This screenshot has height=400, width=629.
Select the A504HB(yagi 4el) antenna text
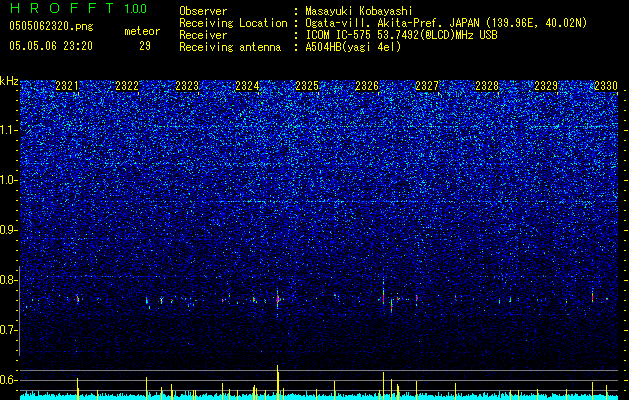pyautogui.click(x=353, y=47)
